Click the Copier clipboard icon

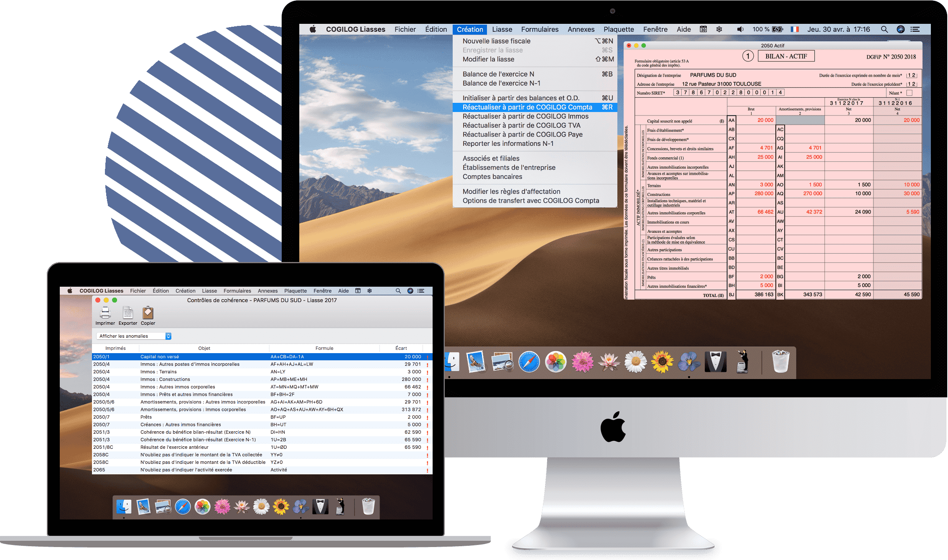pyautogui.click(x=148, y=313)
